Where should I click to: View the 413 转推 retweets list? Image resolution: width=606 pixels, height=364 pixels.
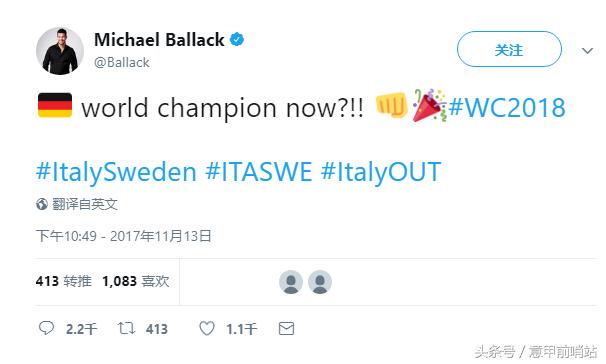click(64, 281)
